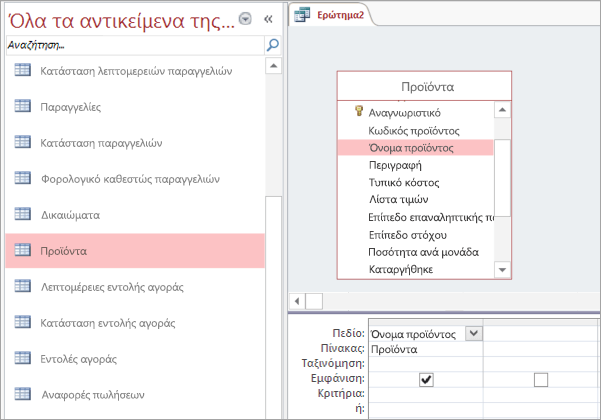This screenshot has width=601, height=420.
Task: Click the query icon on the Ερώτημα2 tab
Action: pyautogui.click(x=302, y=15)
